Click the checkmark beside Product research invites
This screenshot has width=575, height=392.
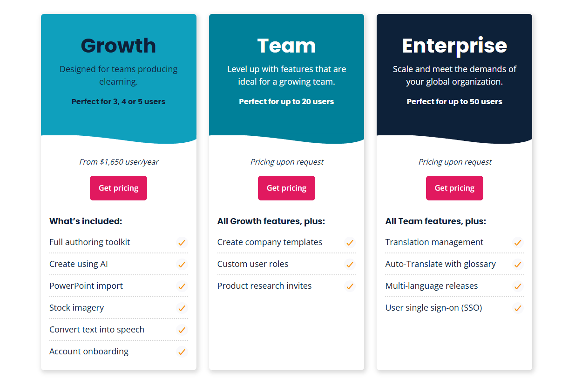pyautogui.click(x=350, y=286)
